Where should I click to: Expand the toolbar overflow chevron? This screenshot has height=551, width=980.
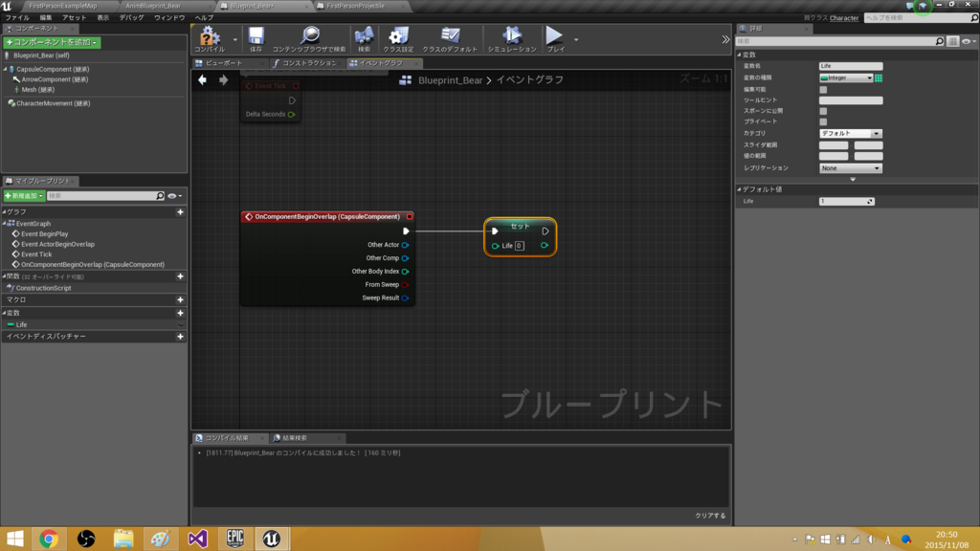click(725, 39)
